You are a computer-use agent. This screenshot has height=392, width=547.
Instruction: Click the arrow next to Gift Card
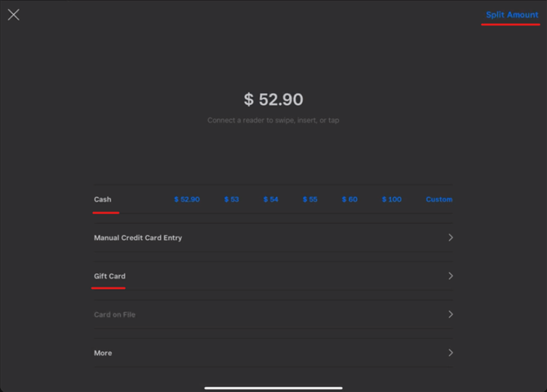point(451,276)
